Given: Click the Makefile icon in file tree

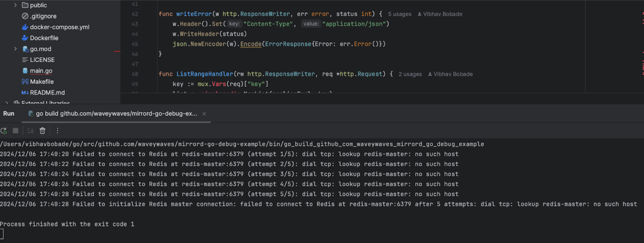Looking at the screenshot, I should (x=25, y=82).
